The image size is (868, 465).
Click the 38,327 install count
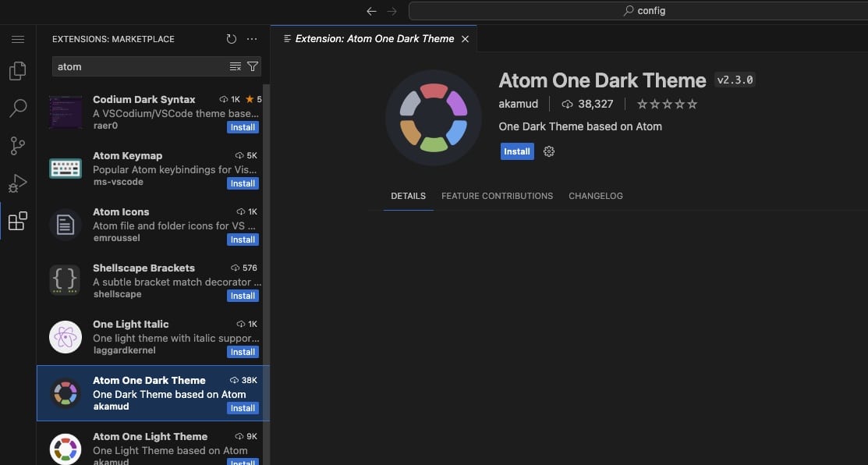pos(587,104)
